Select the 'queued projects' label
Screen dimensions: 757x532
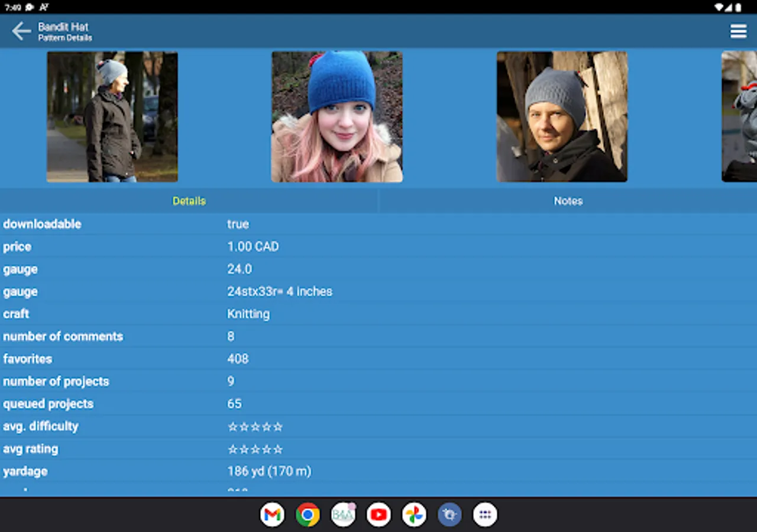pos(48,404)
